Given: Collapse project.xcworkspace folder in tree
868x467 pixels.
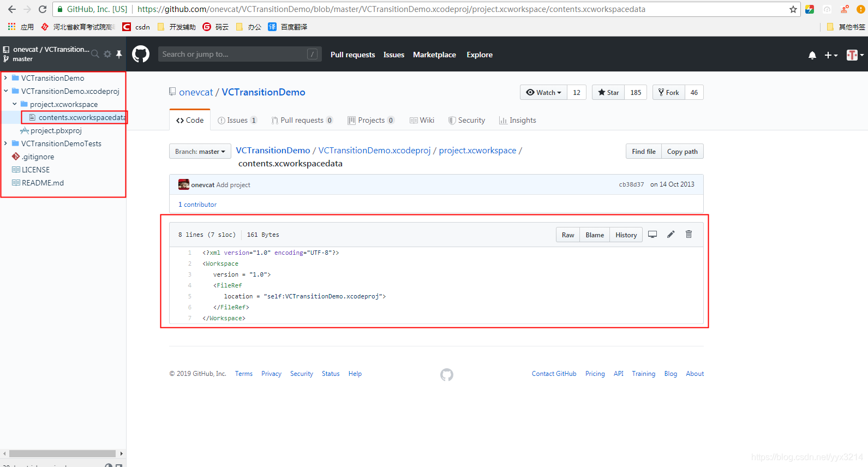Looking at the screenshot, I should click(x=15, y=104).
